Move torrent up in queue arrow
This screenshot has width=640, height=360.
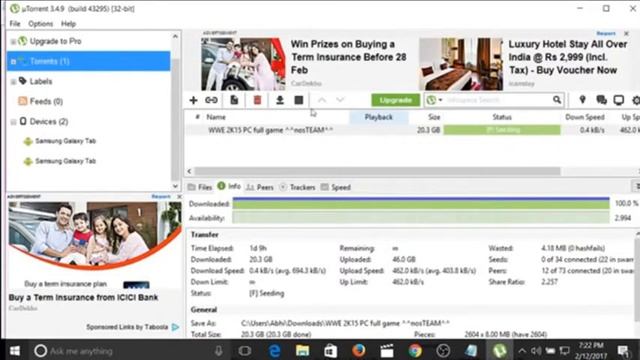[x=322, y=100]
